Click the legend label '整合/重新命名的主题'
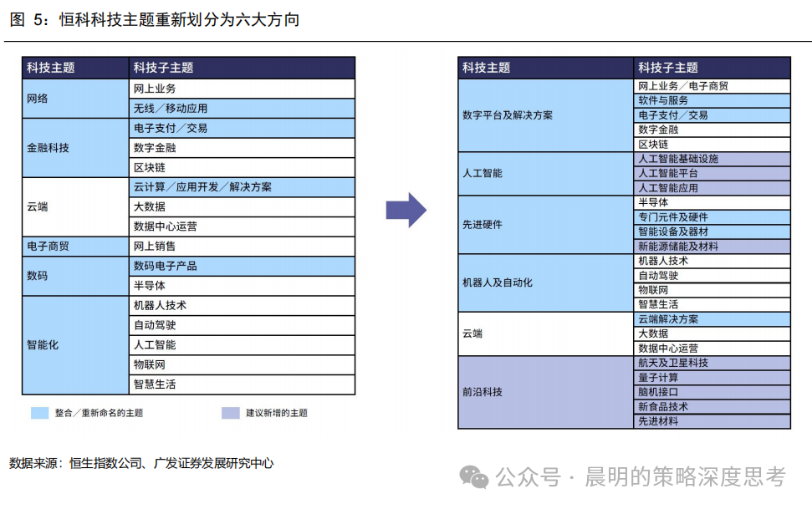The image size is (812, 509). 99,413
